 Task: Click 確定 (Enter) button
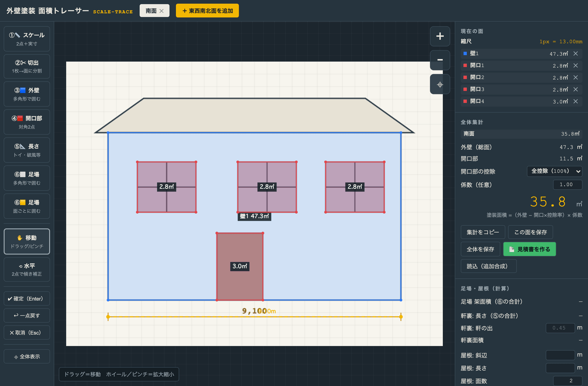27,299
